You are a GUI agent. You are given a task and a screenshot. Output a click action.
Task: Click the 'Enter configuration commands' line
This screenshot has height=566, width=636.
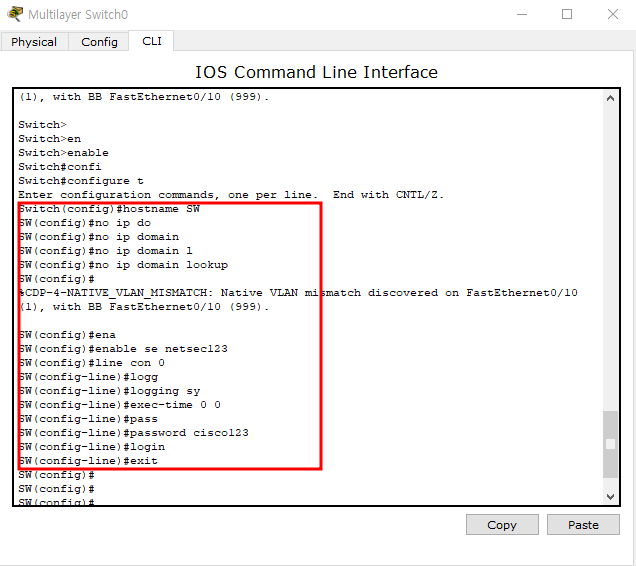231,195
